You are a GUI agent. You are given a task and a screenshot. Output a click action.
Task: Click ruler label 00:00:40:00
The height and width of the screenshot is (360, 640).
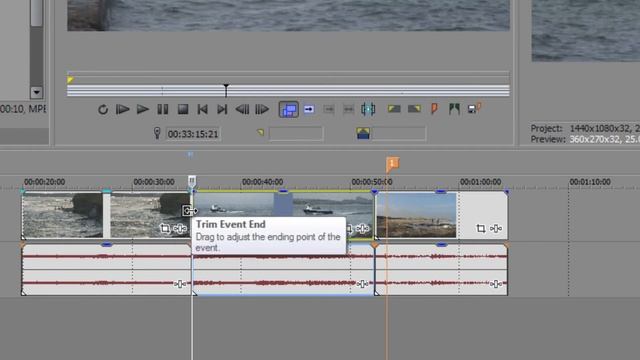pos(262,182)
